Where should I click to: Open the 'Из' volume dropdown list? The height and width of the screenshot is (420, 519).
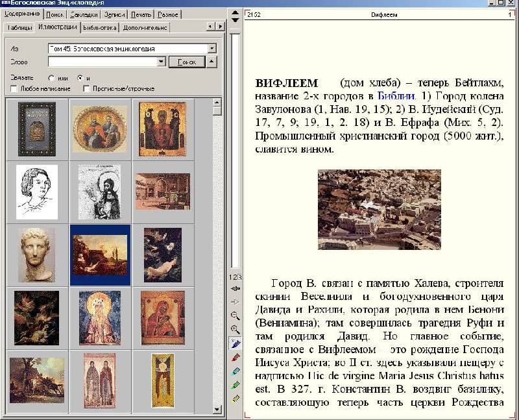[211, 48]
